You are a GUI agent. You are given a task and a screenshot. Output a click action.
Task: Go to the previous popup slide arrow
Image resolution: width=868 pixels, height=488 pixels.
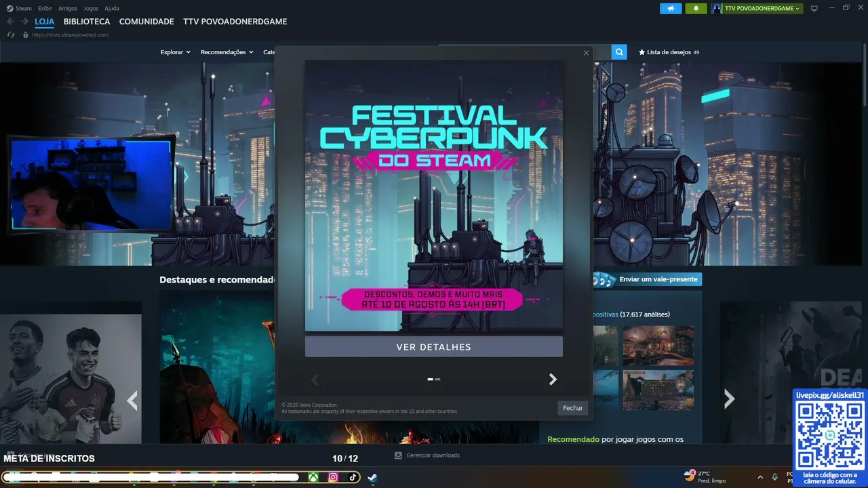[315, 380]
